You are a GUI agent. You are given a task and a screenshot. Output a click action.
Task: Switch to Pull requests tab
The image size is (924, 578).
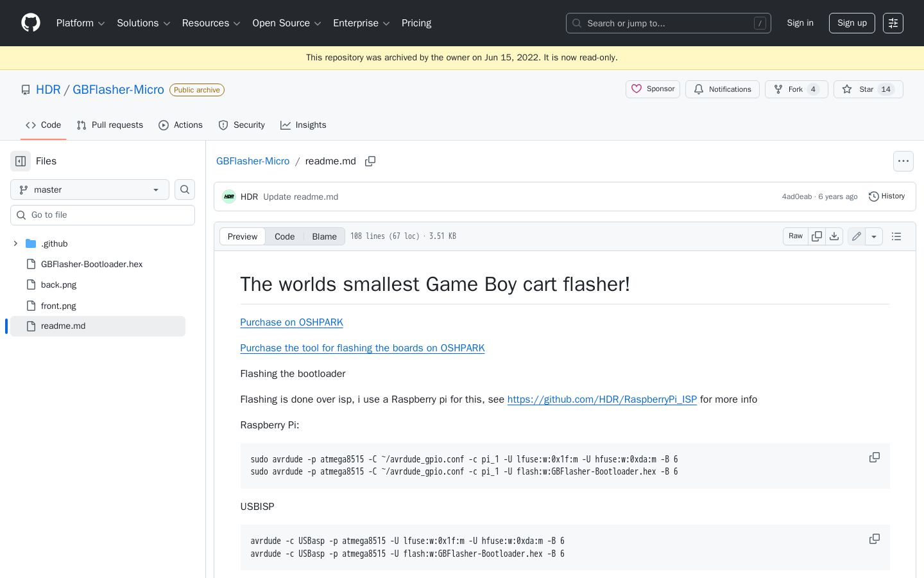point(110,125)
